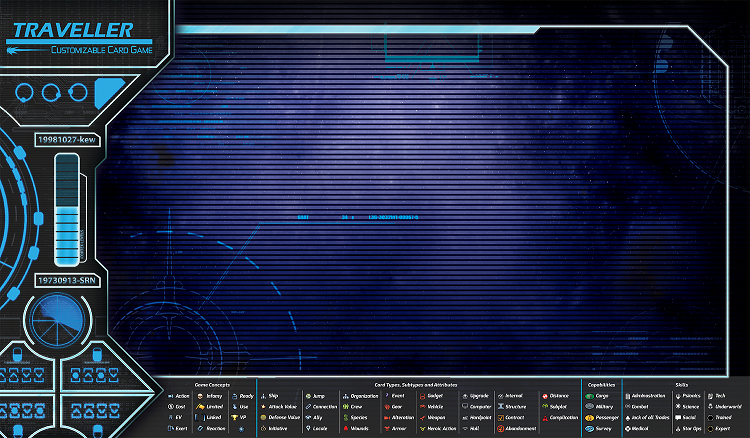Click the Infamy skull icon
Screen dimensions: 750x438
pos(200,396)
